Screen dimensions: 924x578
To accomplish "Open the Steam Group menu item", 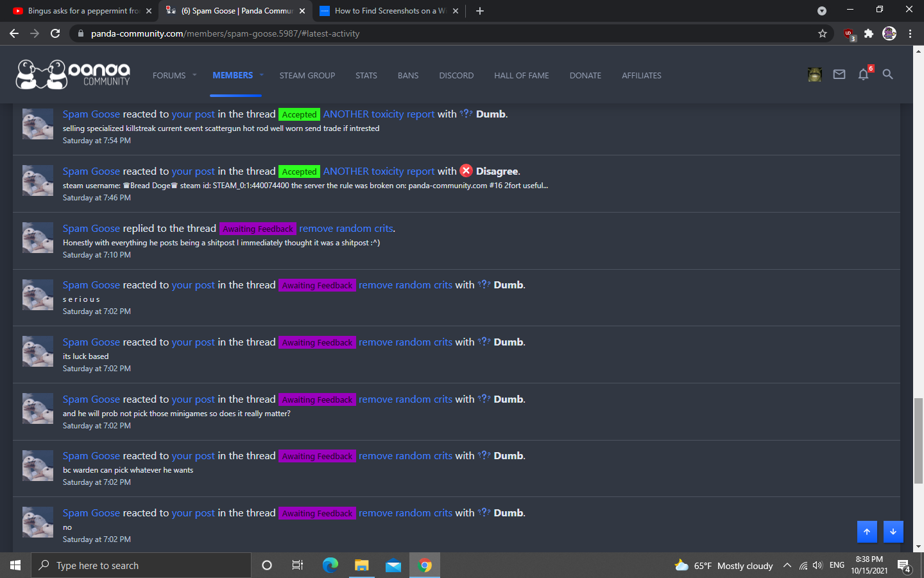I will pyautogui.click(x=307, y=75).
